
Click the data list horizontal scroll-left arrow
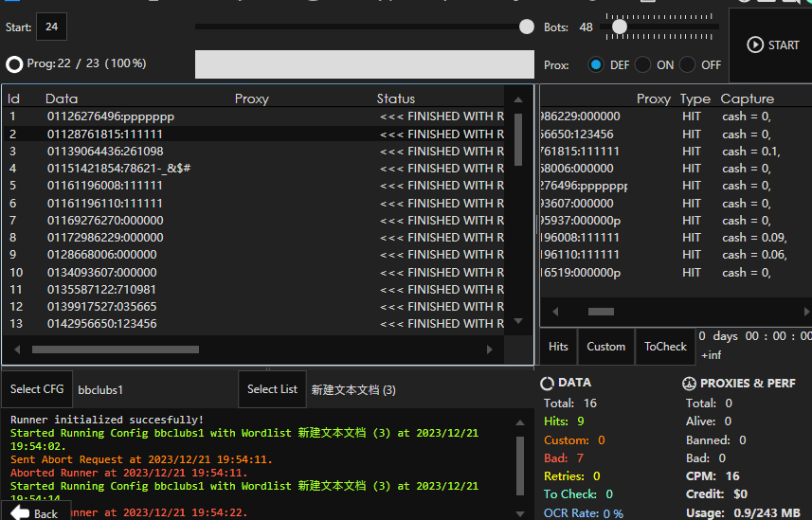click(x=16, y=350)
